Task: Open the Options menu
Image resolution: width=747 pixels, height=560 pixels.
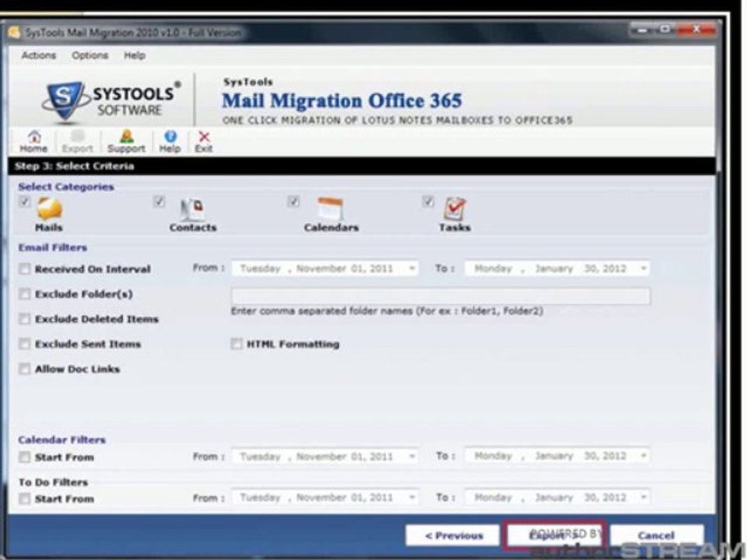Action: (x=89, y=55)
